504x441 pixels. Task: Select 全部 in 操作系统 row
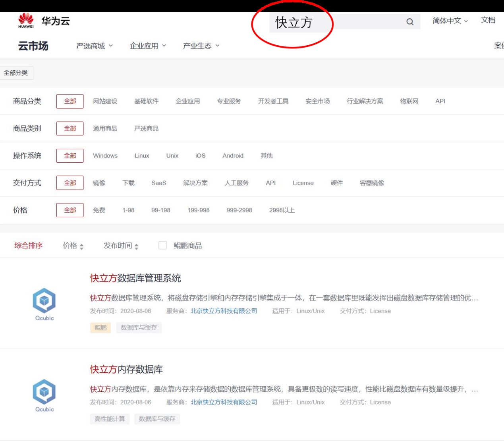pos(70,156)
